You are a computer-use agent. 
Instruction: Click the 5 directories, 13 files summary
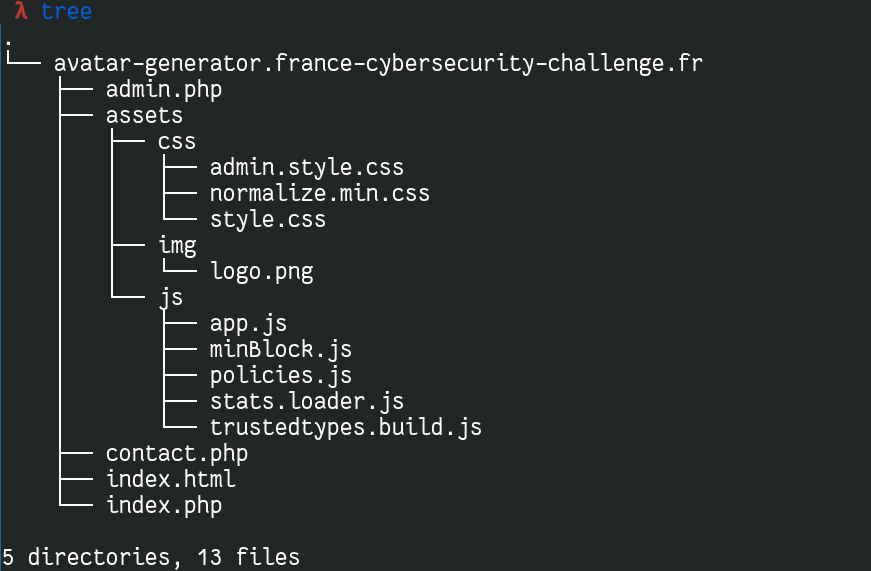coord(151,557)
